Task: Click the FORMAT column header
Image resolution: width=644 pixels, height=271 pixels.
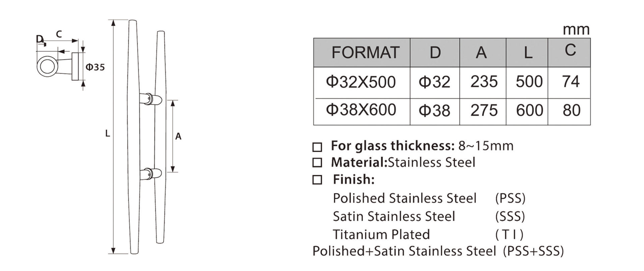Action: coord(362,53)
